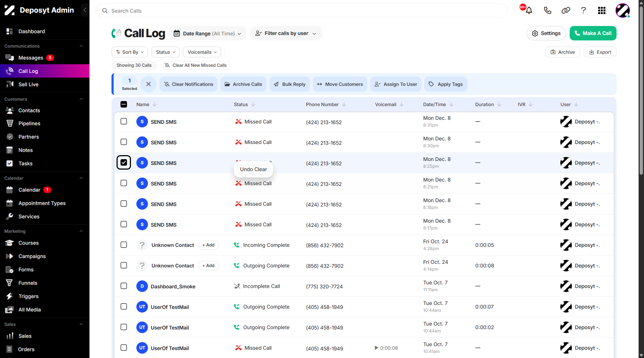Check the 8:31pm SEND SMS row checkbox
Screen dimensions: 644x358
pyautogui.click(x=124, y=121)
